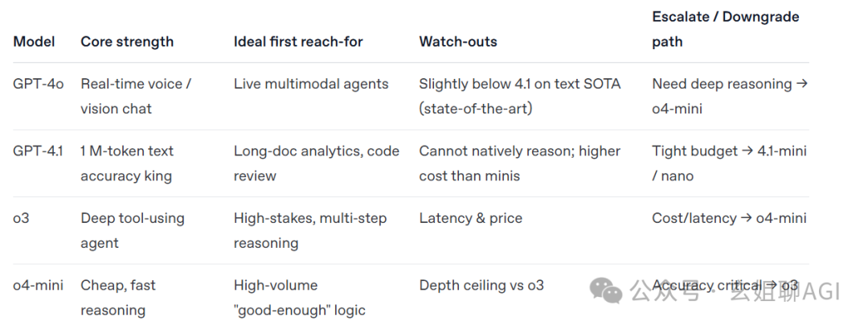Image resolution: width=868 pixels, height=326 pixels.
Task: Select the o4-mini model cell
Action: (39, 285)
